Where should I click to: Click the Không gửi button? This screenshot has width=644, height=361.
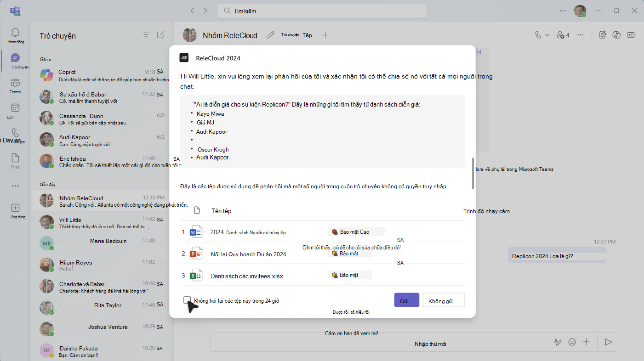click(444, 300)
